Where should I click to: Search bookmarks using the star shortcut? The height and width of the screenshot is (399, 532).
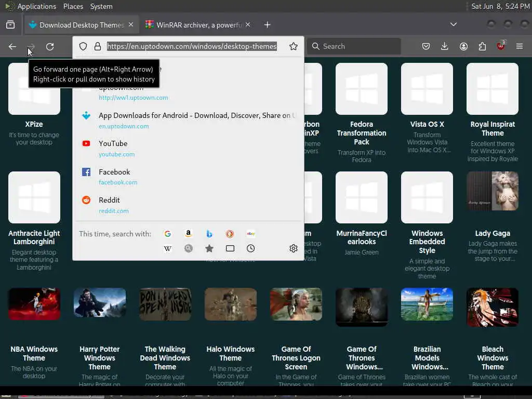tap(209, 249)
